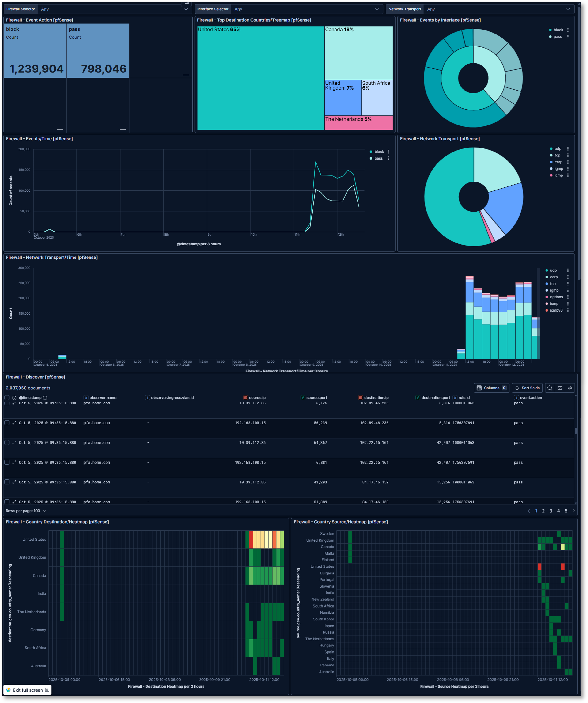Open options for carp legend in Transport/Time
The width and height of the screenshot is (588, 703).
pyautogui.click(x=568, y=277)
